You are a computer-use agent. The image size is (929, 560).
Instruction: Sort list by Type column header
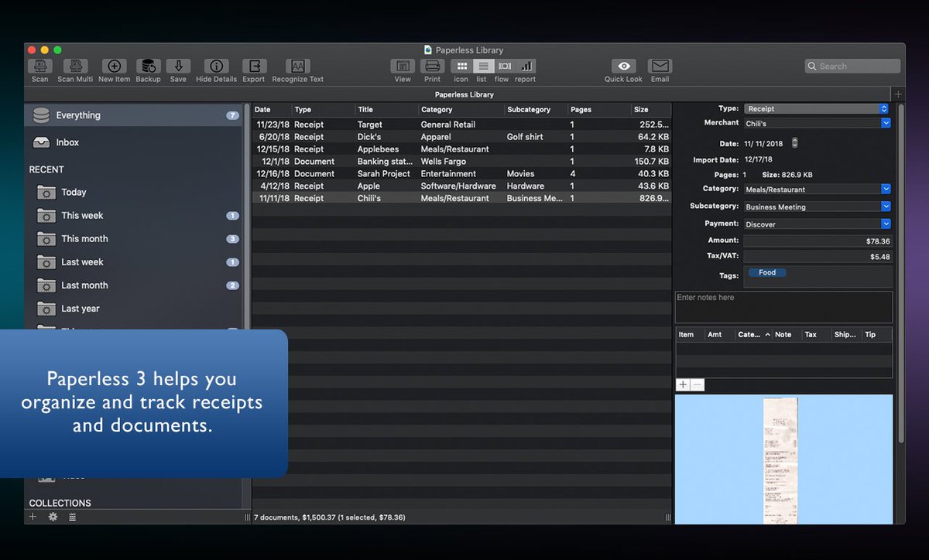(x=324, y=110)
